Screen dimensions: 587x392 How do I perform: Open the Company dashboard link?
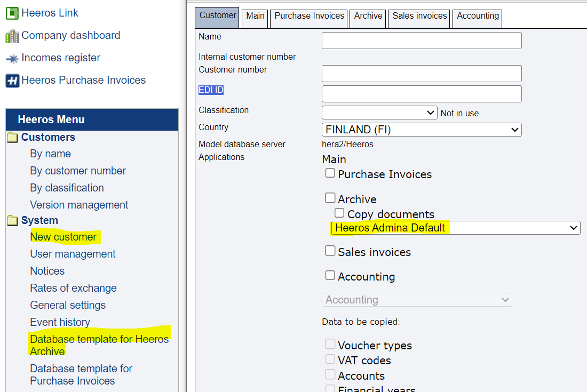tap(71, 35)
